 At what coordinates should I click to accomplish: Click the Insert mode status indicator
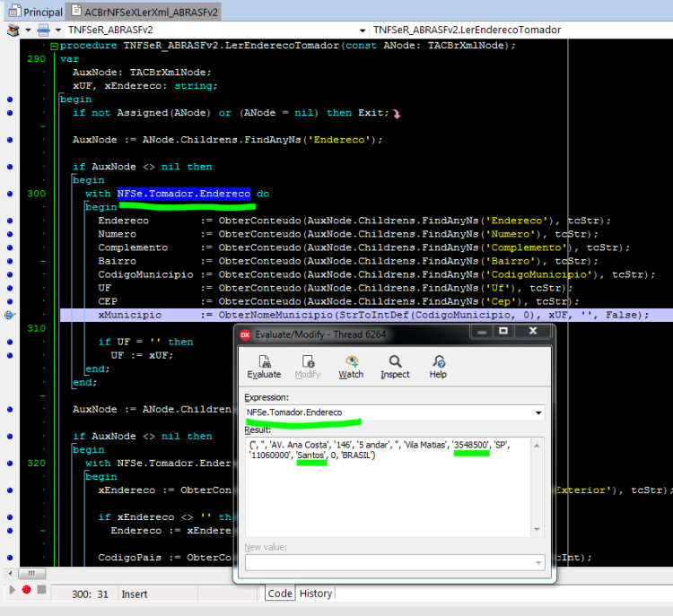click(x=135, y=594)
